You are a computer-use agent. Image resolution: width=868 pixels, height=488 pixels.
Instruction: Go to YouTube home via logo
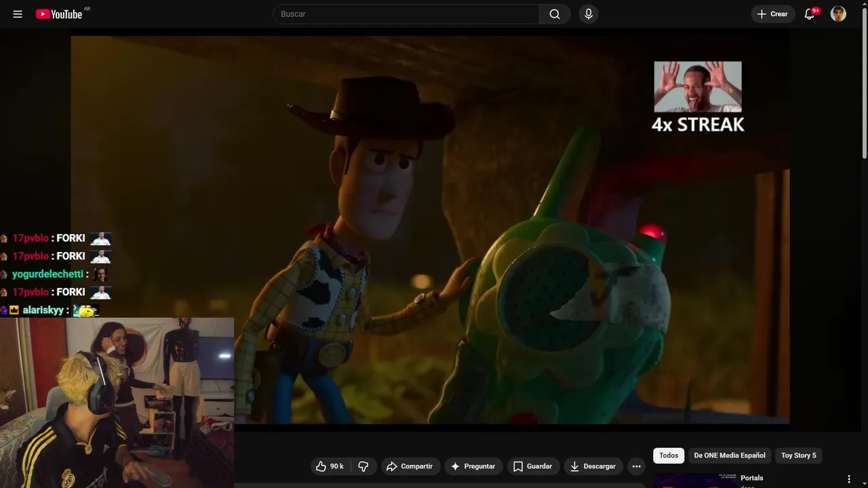[x=60, y=14]
